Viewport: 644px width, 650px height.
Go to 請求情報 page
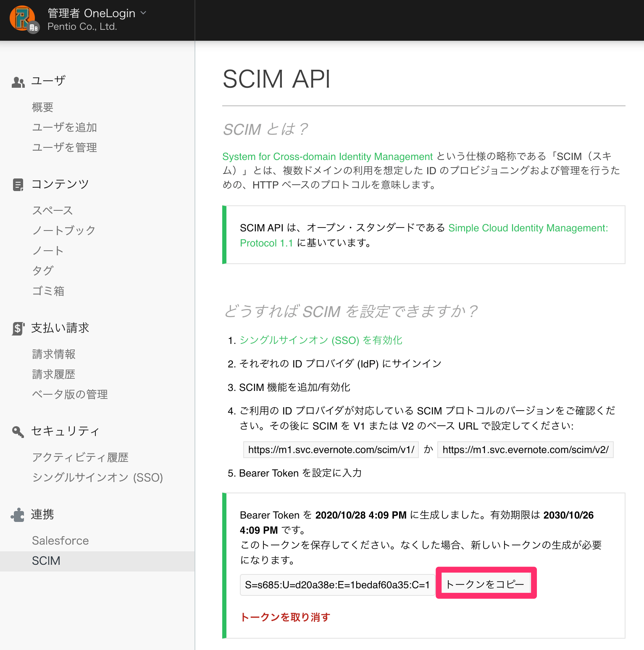54,354
